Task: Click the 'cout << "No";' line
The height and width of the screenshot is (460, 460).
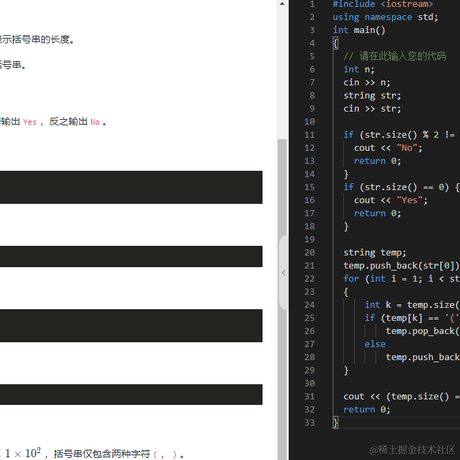Action: 388,148
